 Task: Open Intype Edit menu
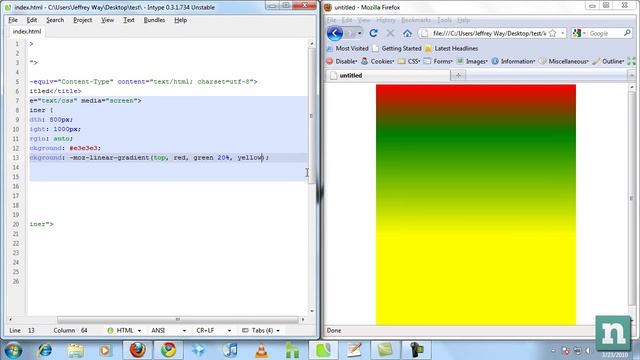(32, 20)
